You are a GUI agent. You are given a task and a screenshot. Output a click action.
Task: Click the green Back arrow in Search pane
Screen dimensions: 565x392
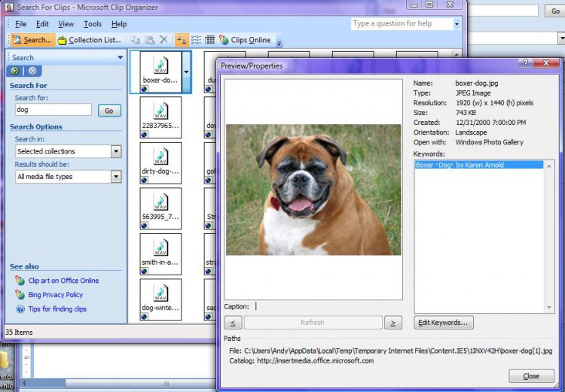click(x=15, y=71)
